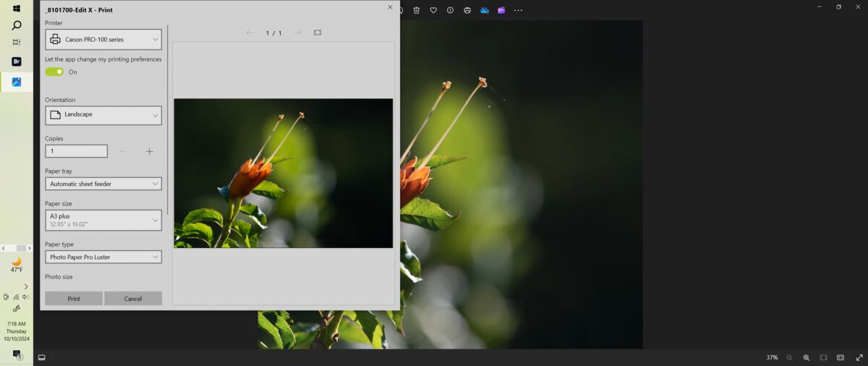Go to previous page arrow in print preview

(x=249, y=33)
